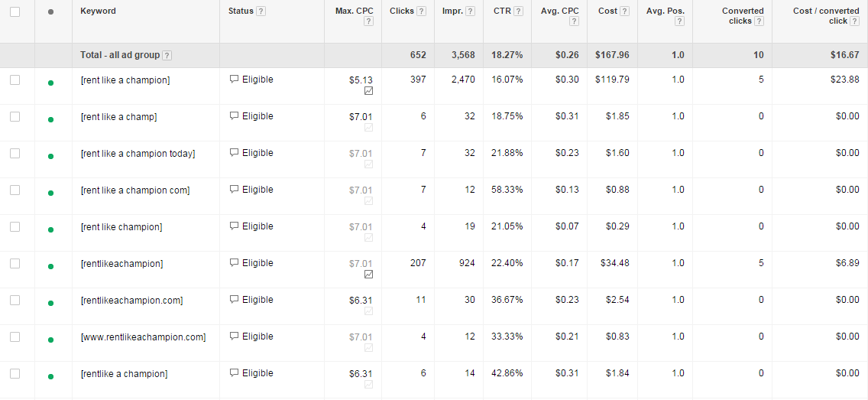Click status speech bubble for [rent like champion]
The height and width of the screenshot is (400, 868).
pyautogui.click(x=234, y=226)
